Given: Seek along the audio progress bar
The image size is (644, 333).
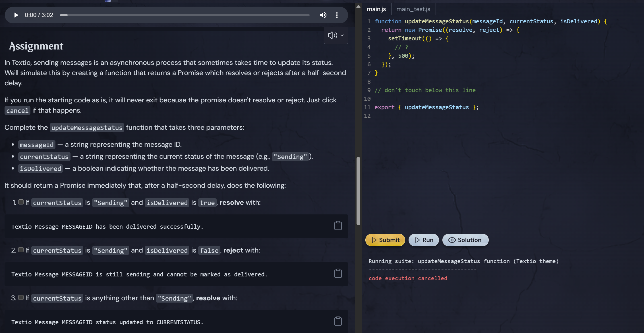Looking at the screenshot, I should click(x=185, y=15).
